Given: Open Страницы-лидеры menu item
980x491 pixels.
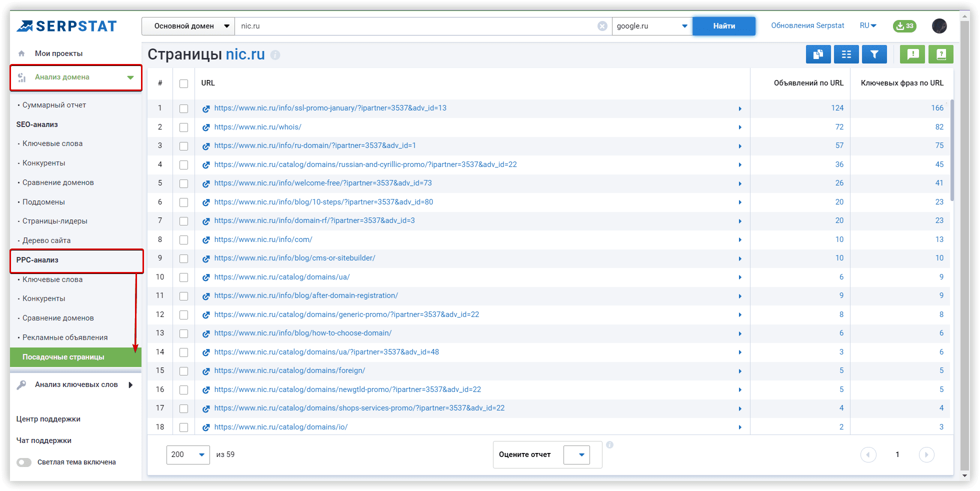Looking at the screenshot, I should (54, 221).
